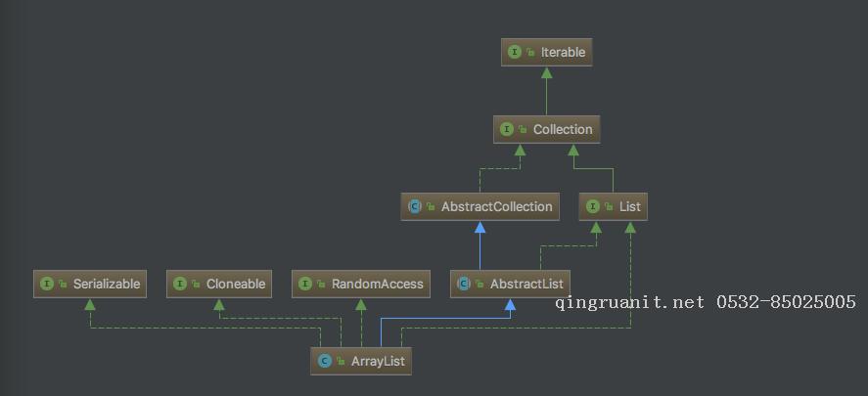Click the interface icon on Collection node
Screen dimensions: 868x396
pos(507,129)
